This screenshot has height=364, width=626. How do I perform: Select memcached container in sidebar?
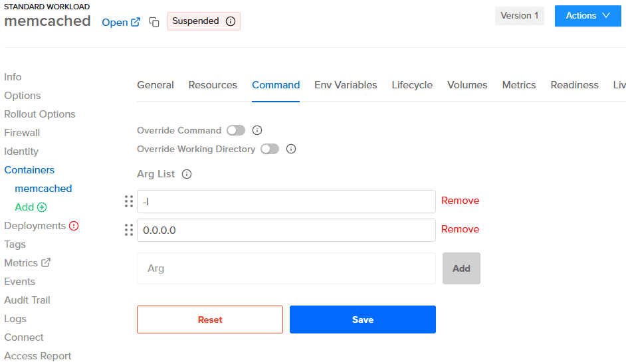[x=43, y=189]
